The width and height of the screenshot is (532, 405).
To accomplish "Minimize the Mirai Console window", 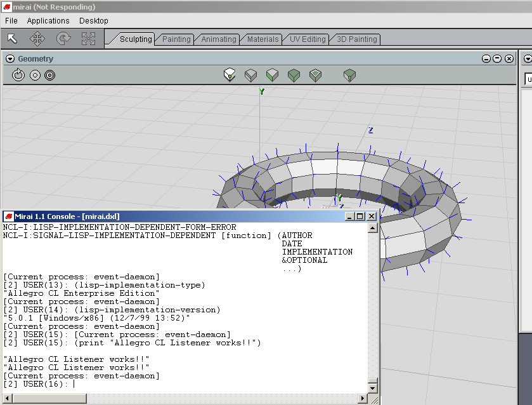I will (x=349, y=216).
